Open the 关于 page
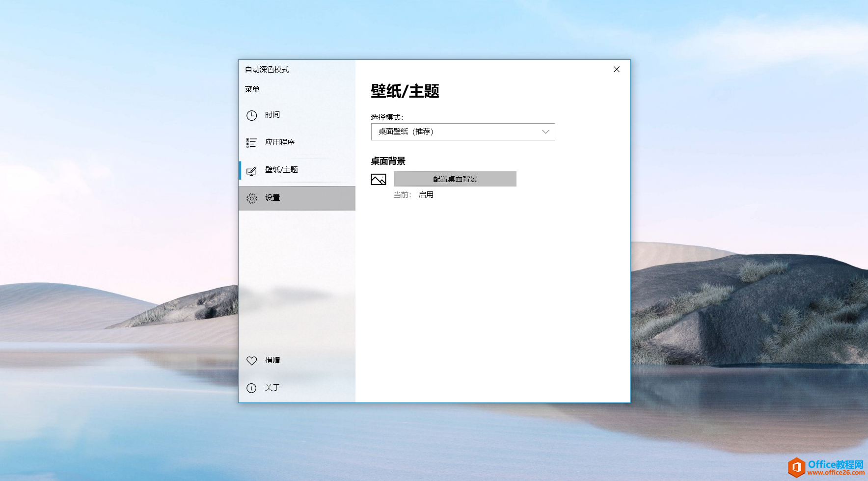The width and height of the screenshot is (868, 481). [297, 388]
